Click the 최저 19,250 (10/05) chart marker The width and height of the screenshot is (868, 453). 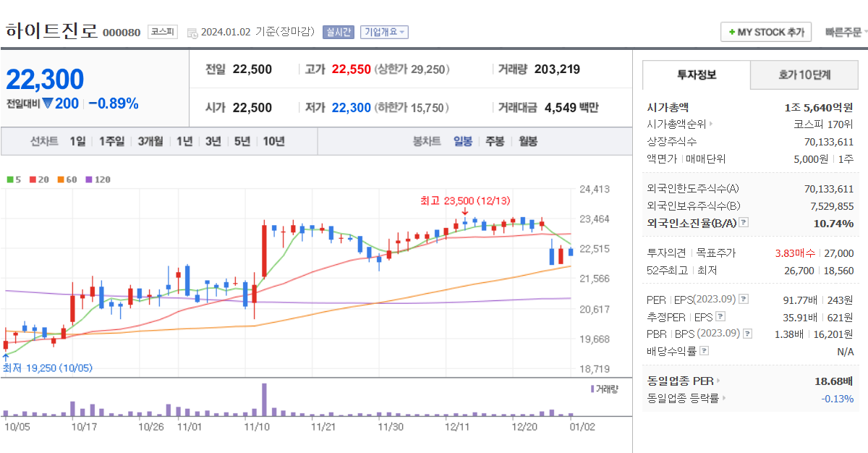pyautogui.click(x=47, y=368)
